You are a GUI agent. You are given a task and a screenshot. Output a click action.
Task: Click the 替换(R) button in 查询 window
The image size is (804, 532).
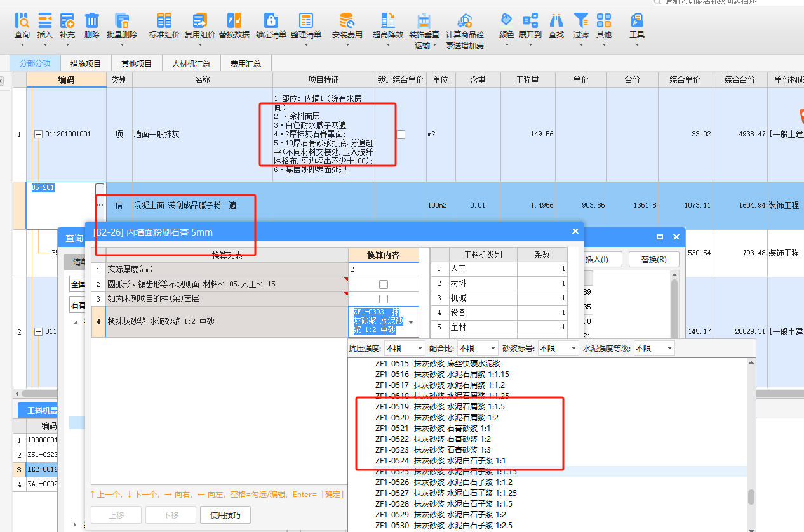(x=654, y=259)
